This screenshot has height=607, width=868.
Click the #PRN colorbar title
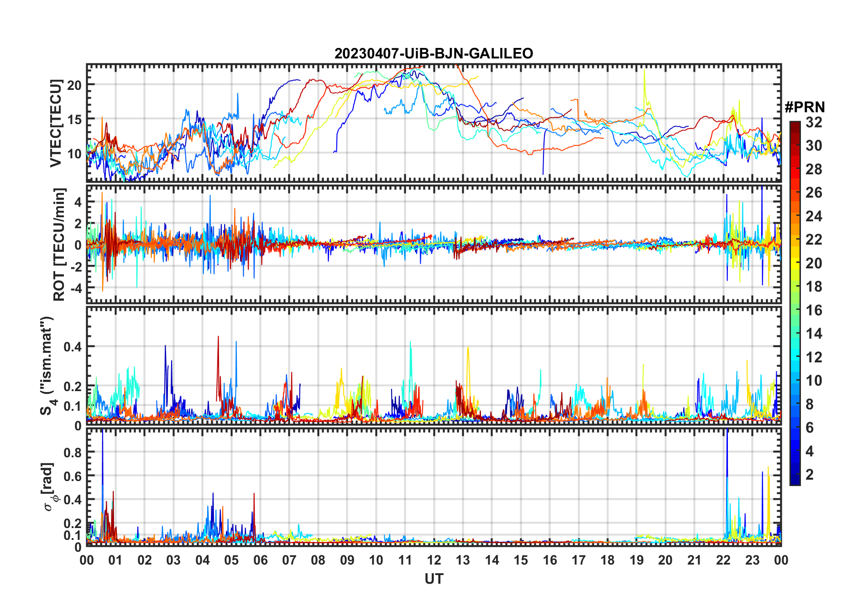tap(805, 107)
